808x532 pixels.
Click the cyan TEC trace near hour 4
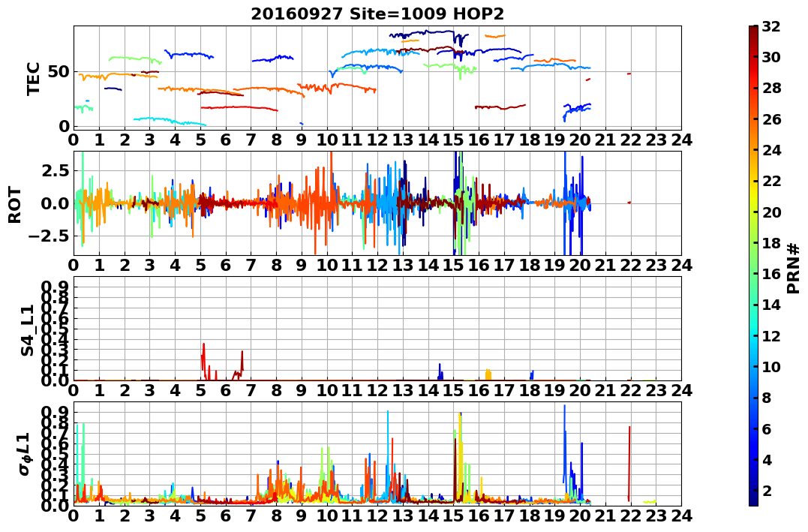tap(170, 121)
